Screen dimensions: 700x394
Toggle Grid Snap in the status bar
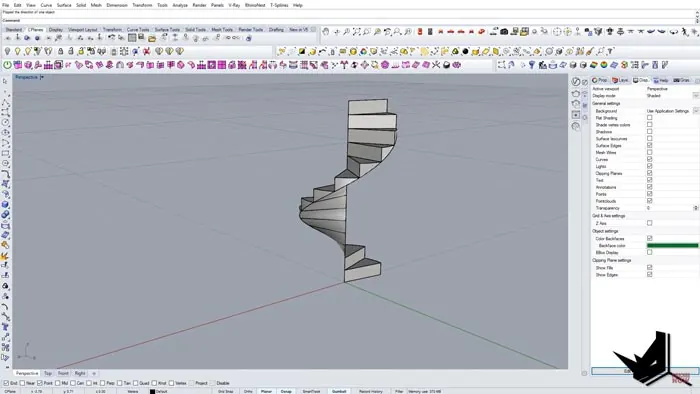click(x=225, y=391)
